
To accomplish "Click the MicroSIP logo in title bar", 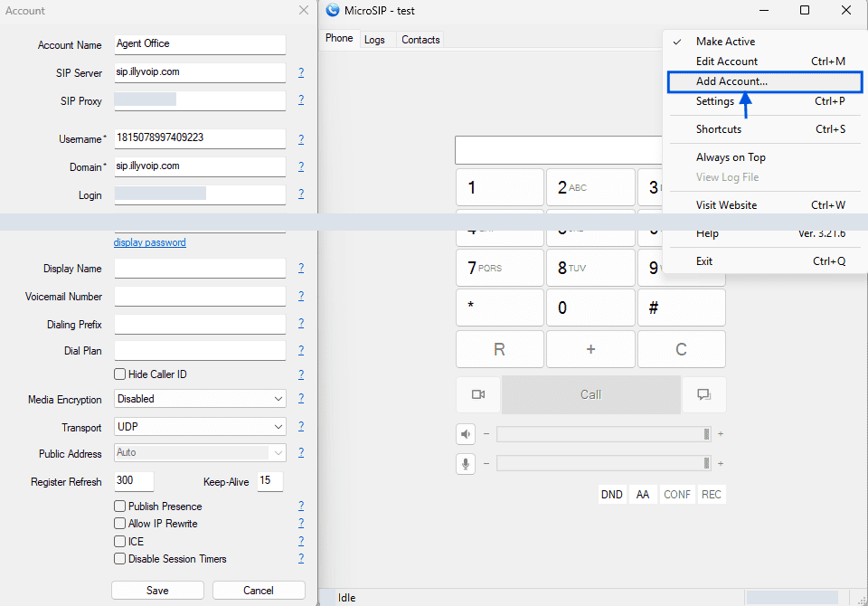I will 332,10.
